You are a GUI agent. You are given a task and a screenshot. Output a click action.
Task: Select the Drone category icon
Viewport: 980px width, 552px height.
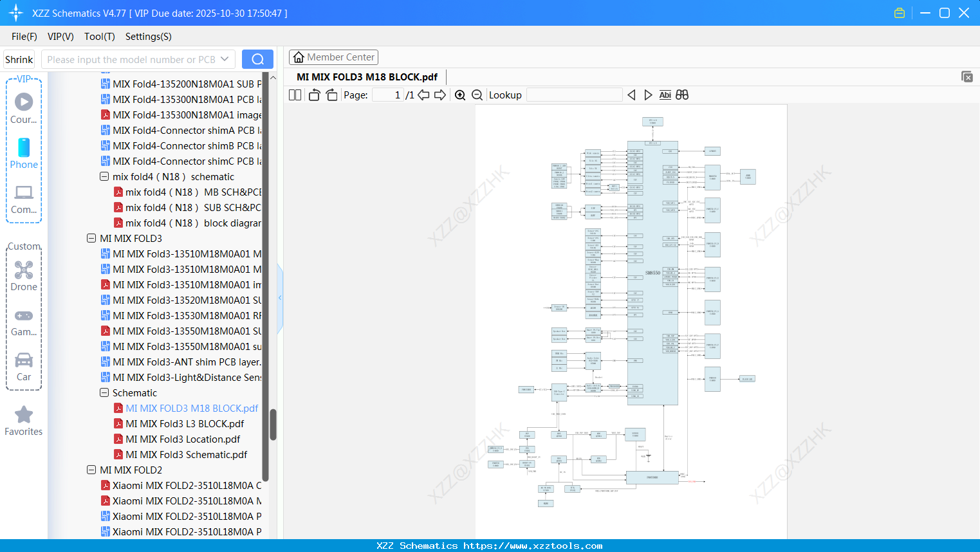[x=24, y=276]
